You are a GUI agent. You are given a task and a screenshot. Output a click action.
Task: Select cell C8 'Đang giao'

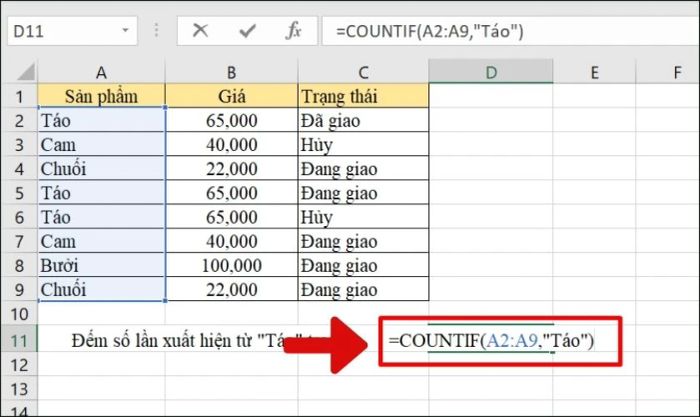click(x=363, y=265)
